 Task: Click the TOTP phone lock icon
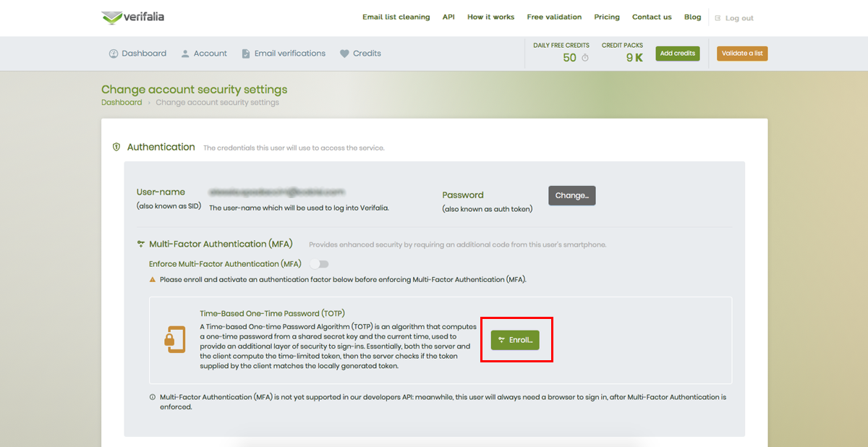(175, 340)
